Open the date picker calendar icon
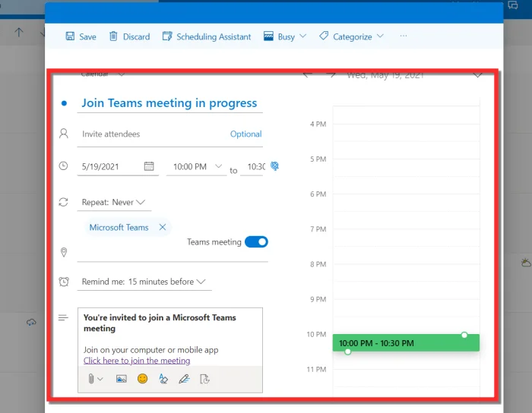 click(x=149, y=166)
